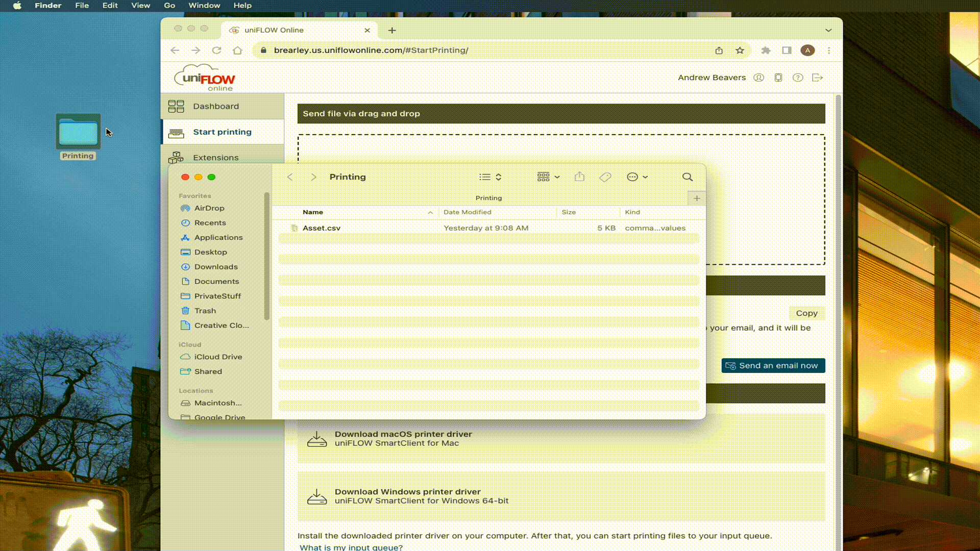Open the Chrome extensions puzzle icon
Viewport: 980px width, 551px height.
pos(766,51)
